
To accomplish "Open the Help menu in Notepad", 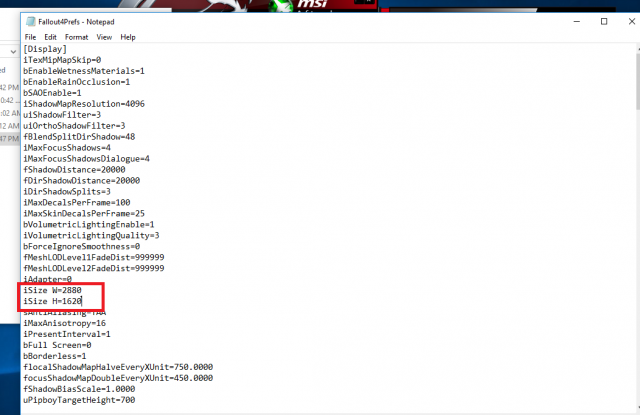I will tap(128, 37).
